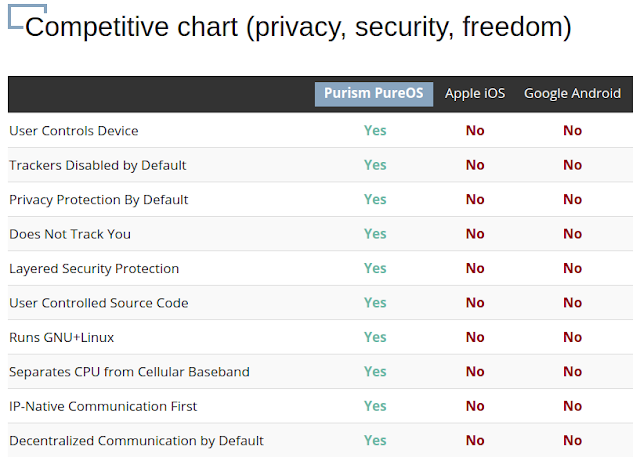Click the Privacy Protection By Default label
This screenshot has width=640, height=468.
coord(99,200)
